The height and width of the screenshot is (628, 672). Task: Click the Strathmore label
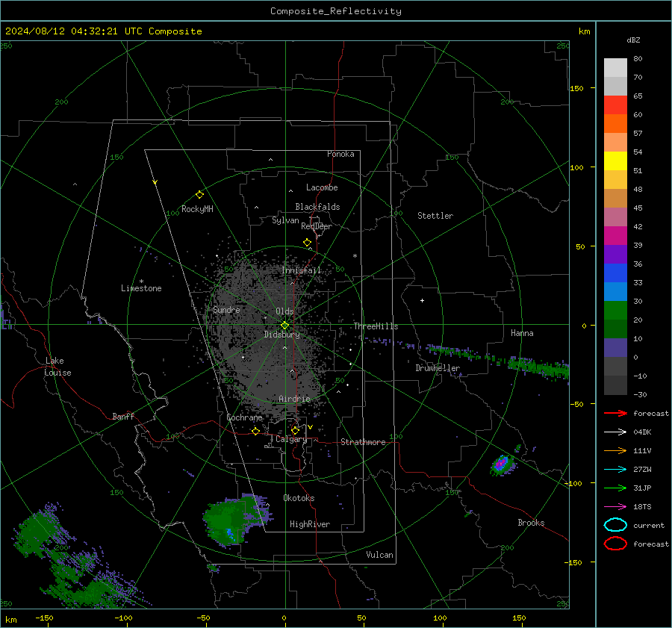tap(363, 442)
